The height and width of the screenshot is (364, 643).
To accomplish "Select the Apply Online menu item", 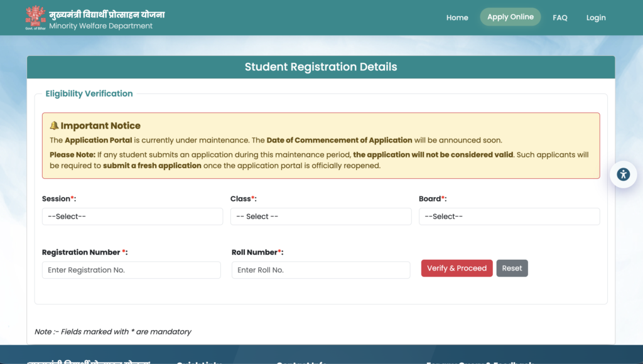I will [510, 17].
